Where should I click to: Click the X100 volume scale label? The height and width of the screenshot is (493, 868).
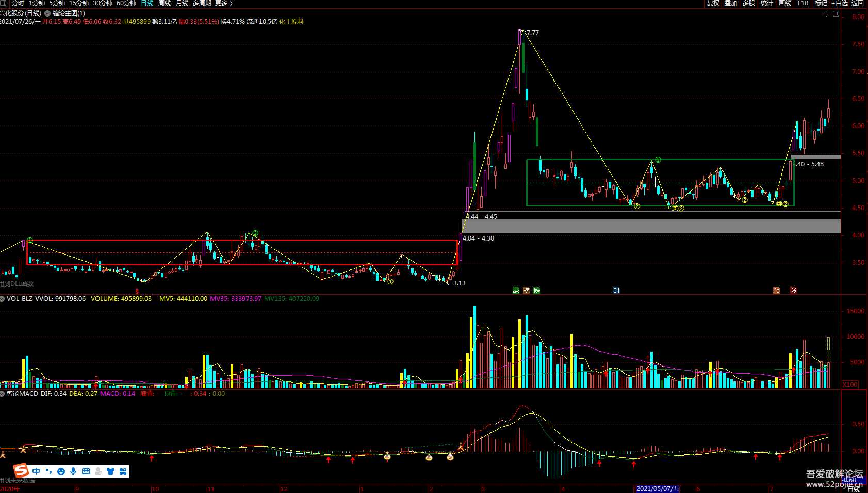(x=850, y=385)
